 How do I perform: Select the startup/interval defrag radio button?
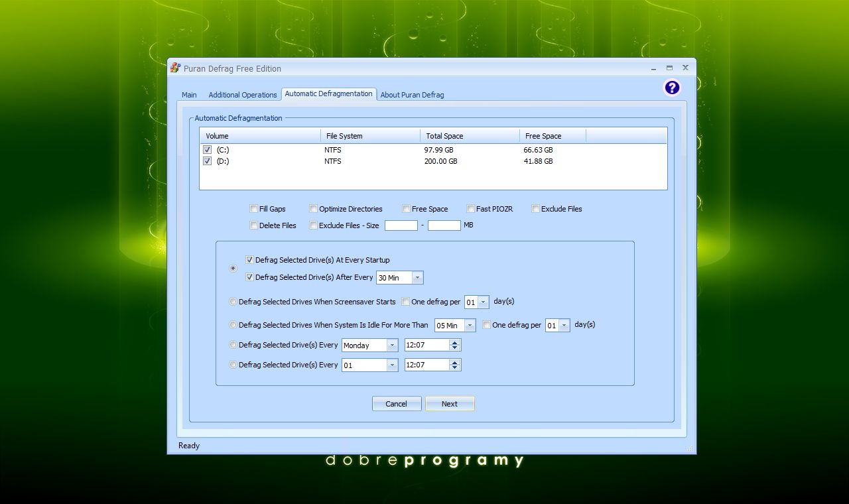[233, 269]
